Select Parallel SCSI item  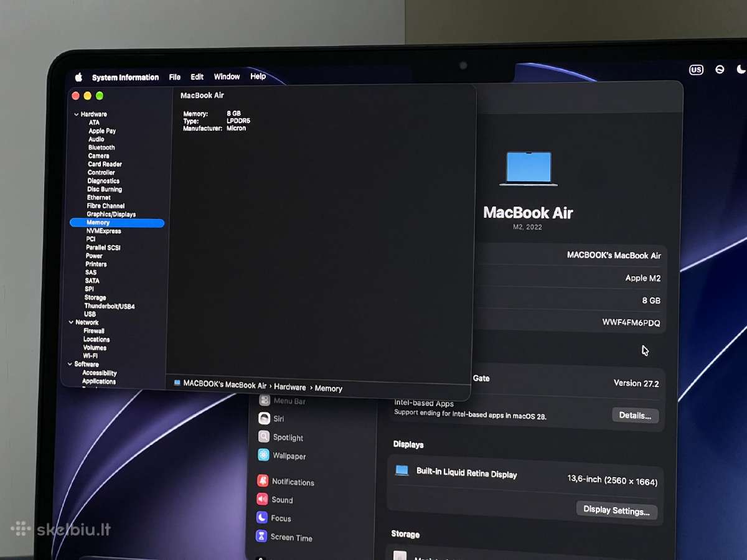click(x=103, y=248)
